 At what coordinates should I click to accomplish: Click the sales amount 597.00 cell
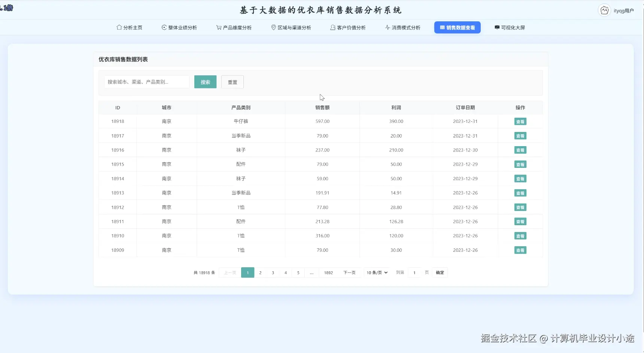(x=322, y=121)
